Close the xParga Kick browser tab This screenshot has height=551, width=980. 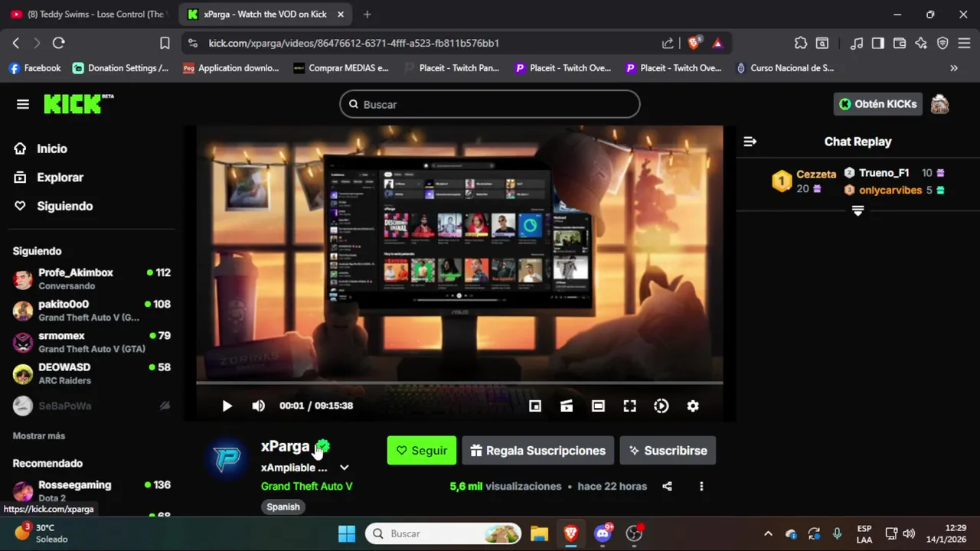[341, 14]
